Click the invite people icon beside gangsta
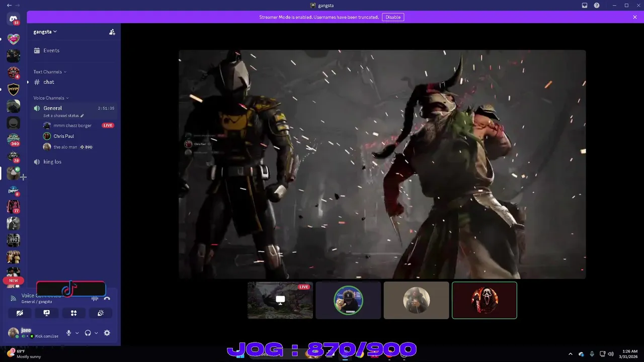The image size is (644, 362). [x=112, y=32]
